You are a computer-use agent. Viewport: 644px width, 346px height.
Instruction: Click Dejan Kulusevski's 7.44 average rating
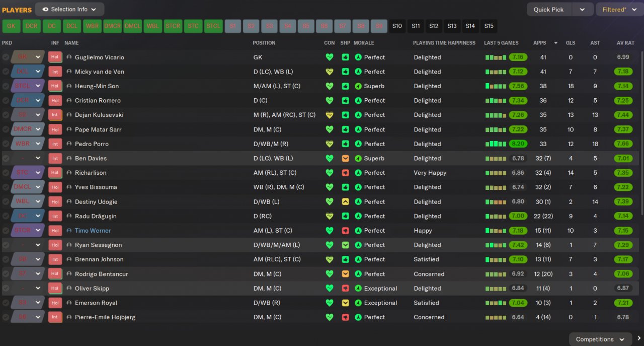coord(623,115)
